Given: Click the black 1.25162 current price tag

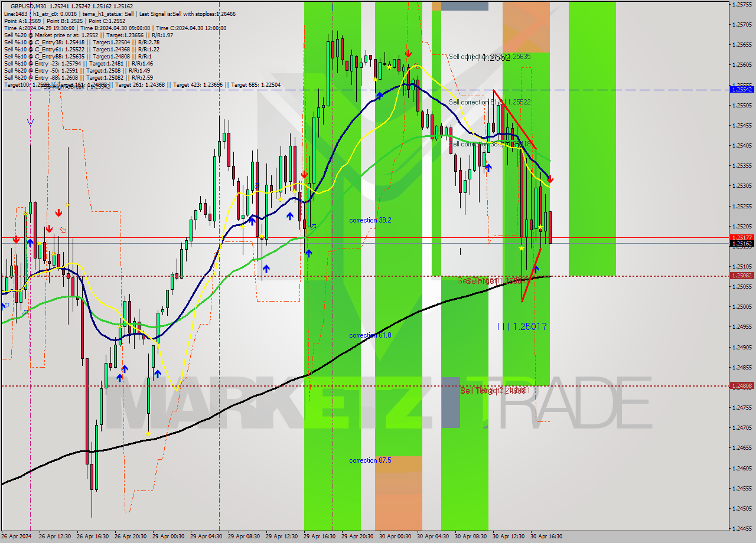Looking at the screenshot, I should pyautogui.click(x=742, y=243).
